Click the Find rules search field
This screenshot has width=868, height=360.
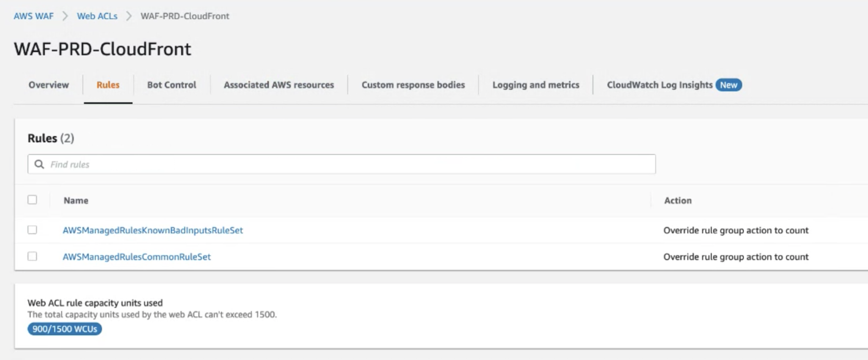(341, 164)
